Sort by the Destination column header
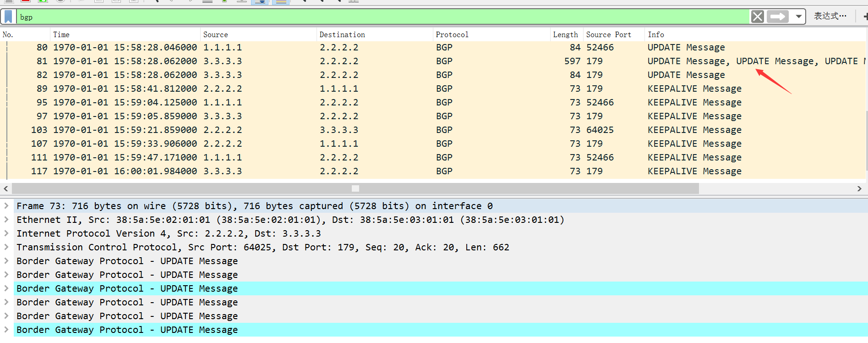The height and width of the screenshot is (343, 868). tap(375, 34)
